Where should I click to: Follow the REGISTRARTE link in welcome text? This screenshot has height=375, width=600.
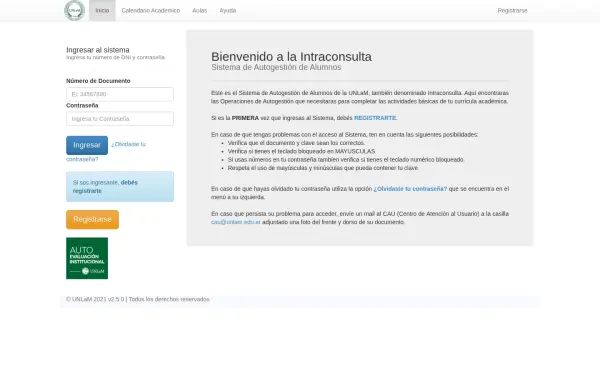tap(375, 118)
